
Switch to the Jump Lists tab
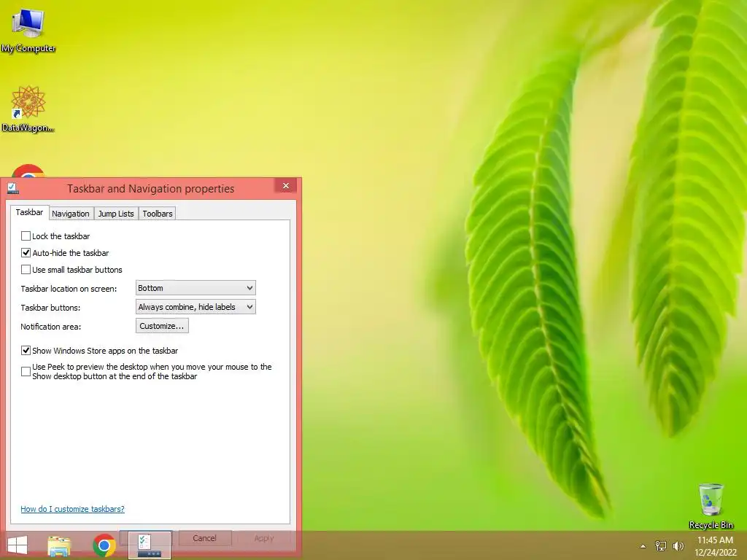(x=116, y=214)
